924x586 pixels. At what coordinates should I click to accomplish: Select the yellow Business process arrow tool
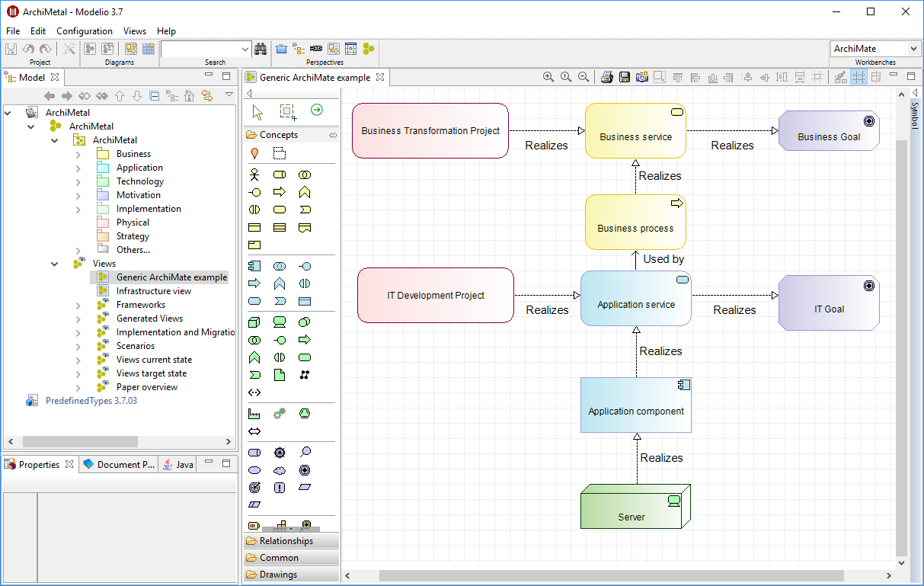click(280, 192)
